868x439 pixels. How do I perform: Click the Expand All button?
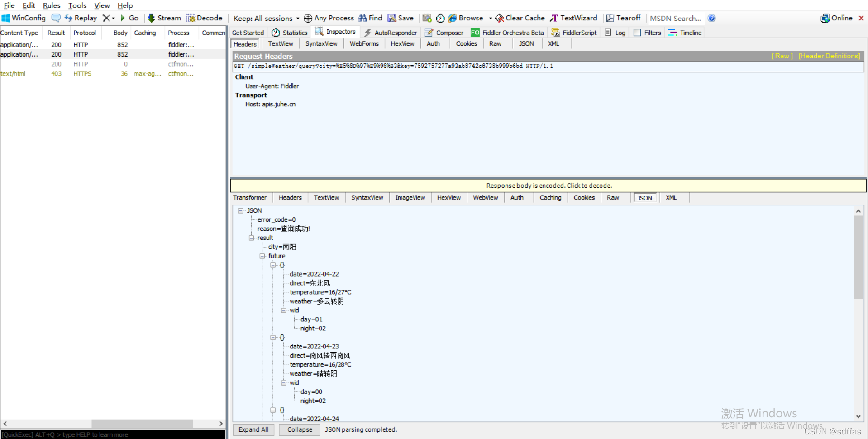[253, 429]
